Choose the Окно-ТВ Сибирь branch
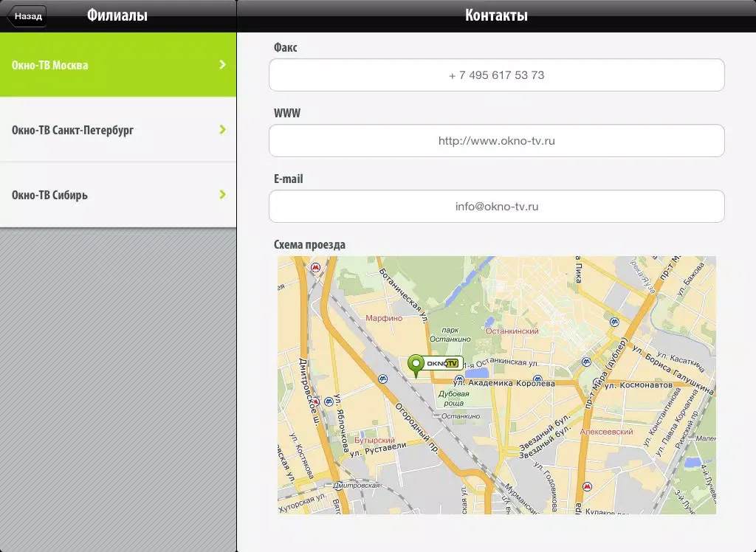Screen dimensions: 756x552 click(118, 195)
